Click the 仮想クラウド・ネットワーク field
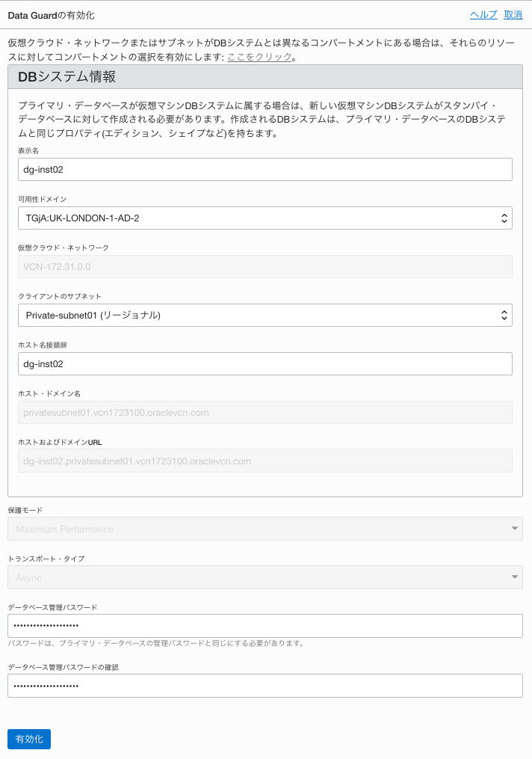Screen dimensions: 532x759 point(265,266)
